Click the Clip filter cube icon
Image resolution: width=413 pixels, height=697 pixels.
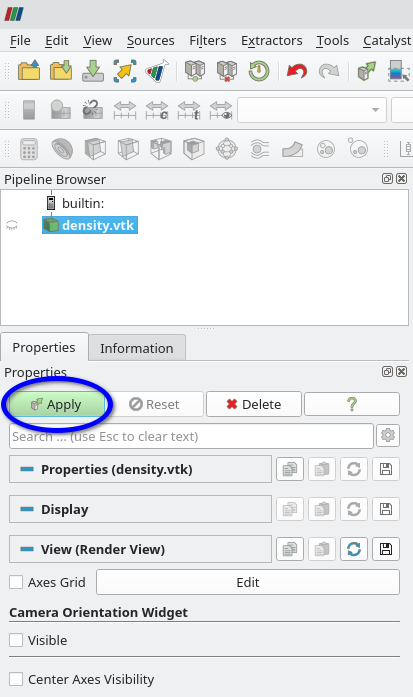point(95,148)
